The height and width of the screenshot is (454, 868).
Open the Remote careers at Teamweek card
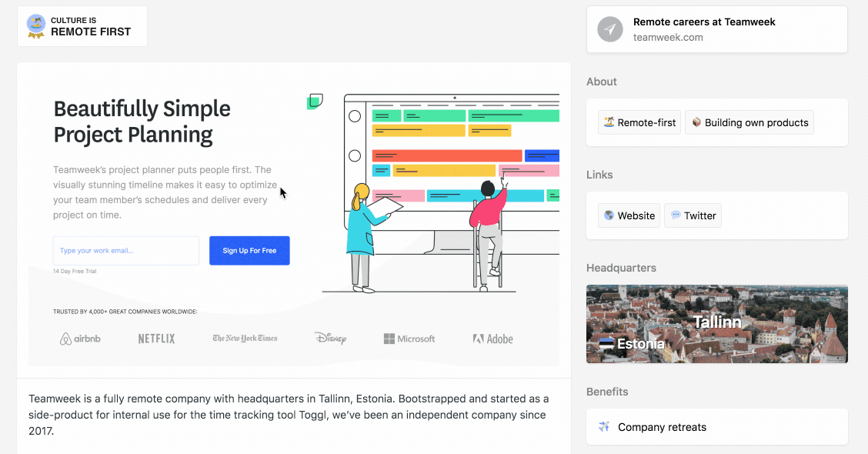click(x=716, y=29)
